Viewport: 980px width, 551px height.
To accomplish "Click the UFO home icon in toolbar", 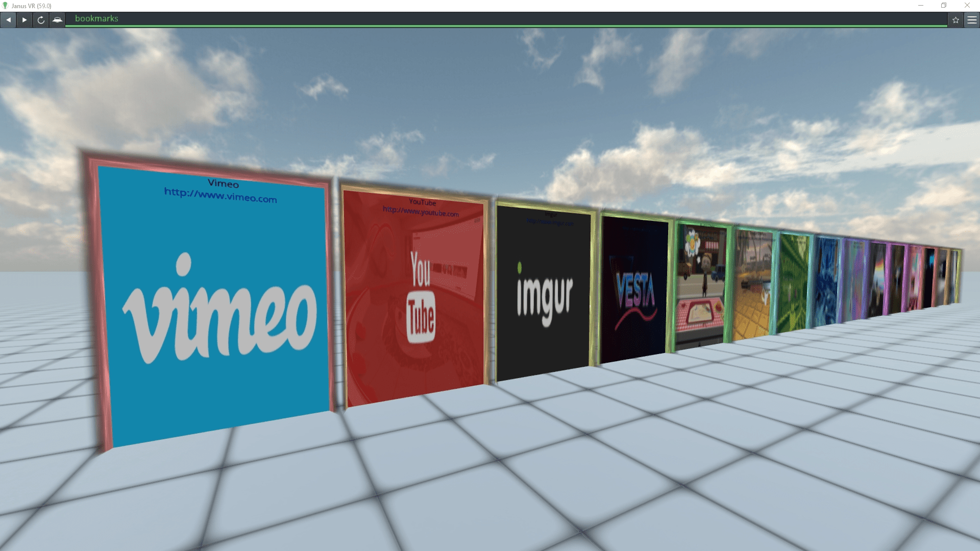I will [x=58, y=19].
